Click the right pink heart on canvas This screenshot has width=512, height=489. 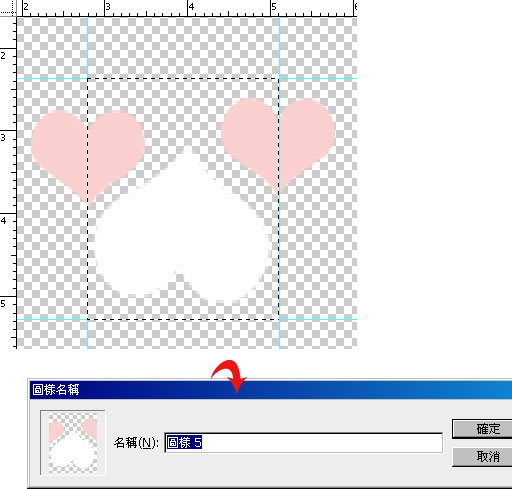[x=278, y=145]
